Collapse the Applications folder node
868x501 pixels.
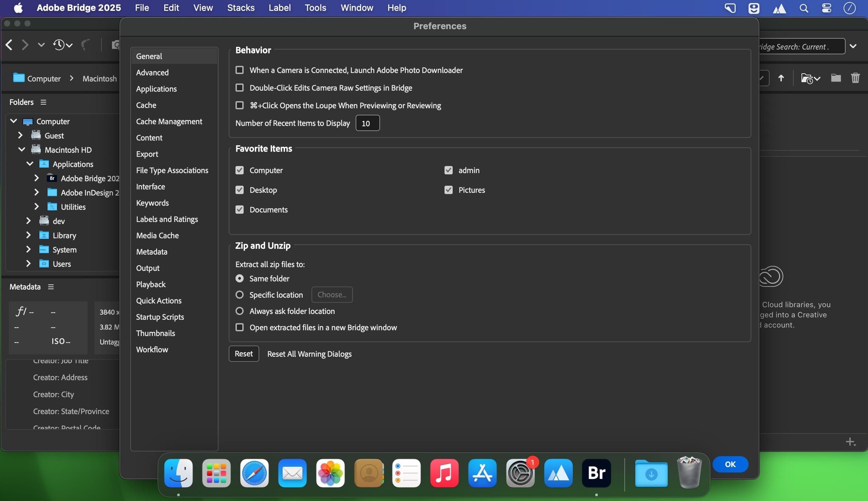[30, 164]
